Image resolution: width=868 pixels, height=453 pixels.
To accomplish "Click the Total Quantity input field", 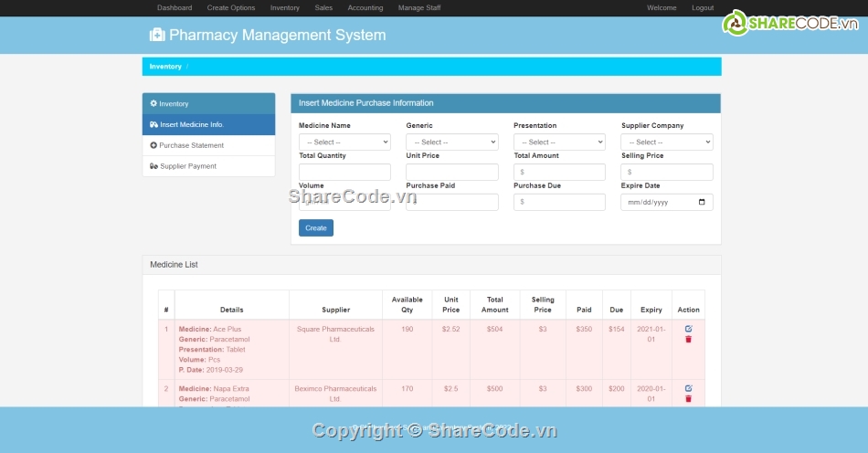I will pyautogui.click(x=344, y=172).
